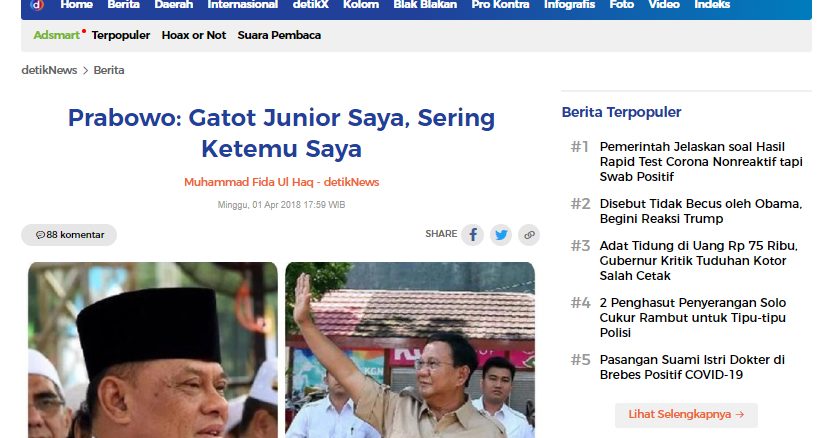Open Hoax or Not section
The image size is (830, 438).
(x=194, y=35)
